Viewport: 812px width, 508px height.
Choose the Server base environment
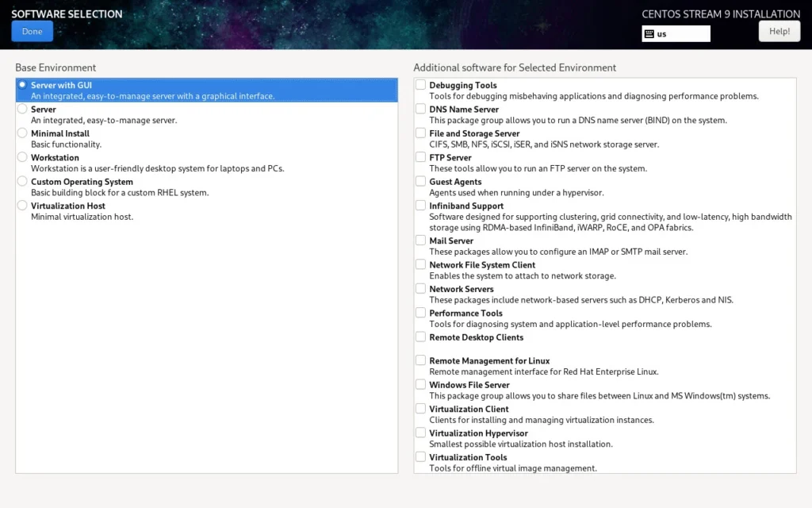click(x=22, y=109)
